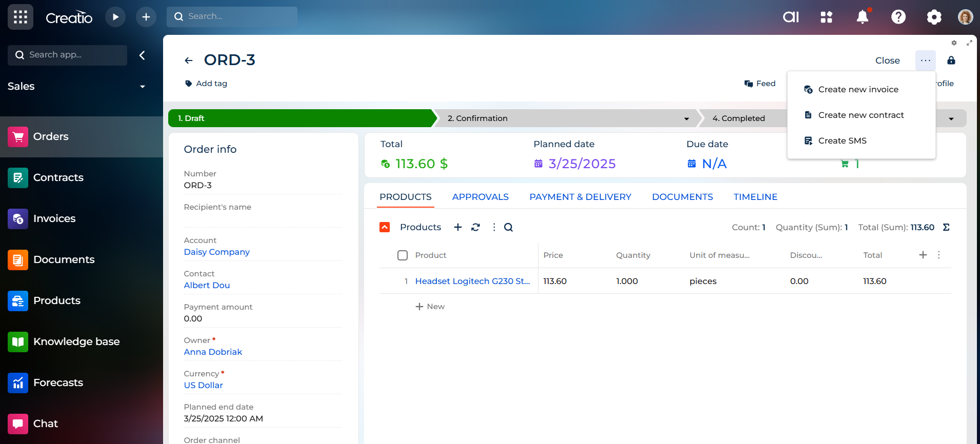Open Albert Dou contact link
This screenshot has height=444, width=980.
[207, 285]
